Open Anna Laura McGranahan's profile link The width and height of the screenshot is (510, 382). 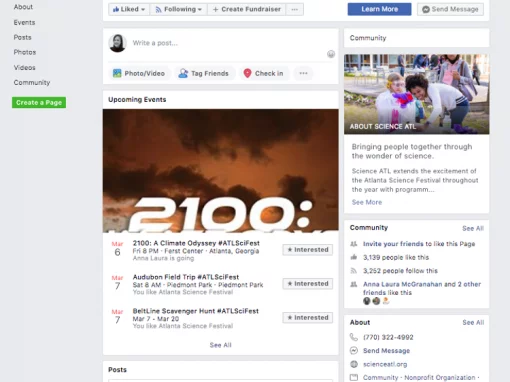402,284
